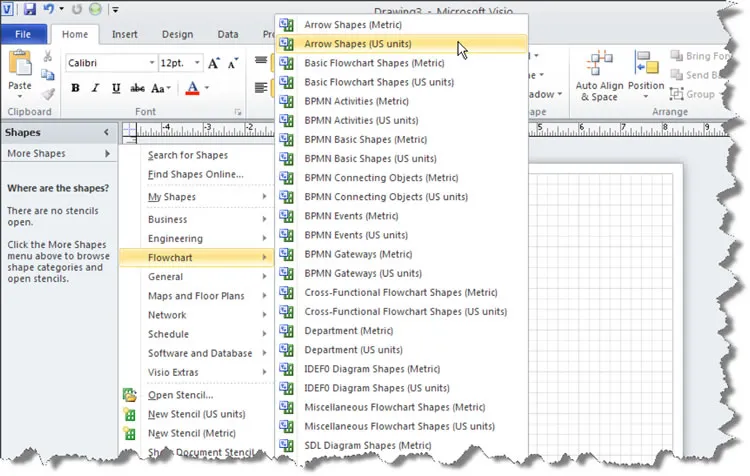Switch to the Data ribbon tab
The image size is (750, 476).
pyautogui.click(x=228, y=34)
